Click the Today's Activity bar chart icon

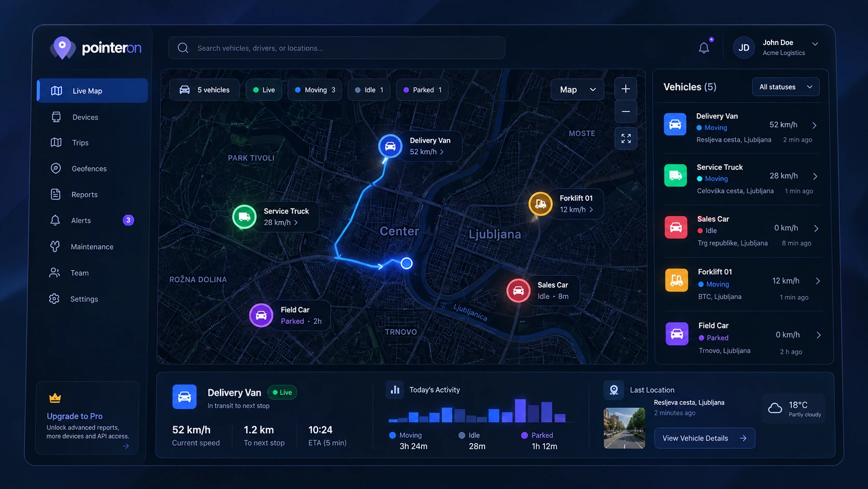(395, 390)
